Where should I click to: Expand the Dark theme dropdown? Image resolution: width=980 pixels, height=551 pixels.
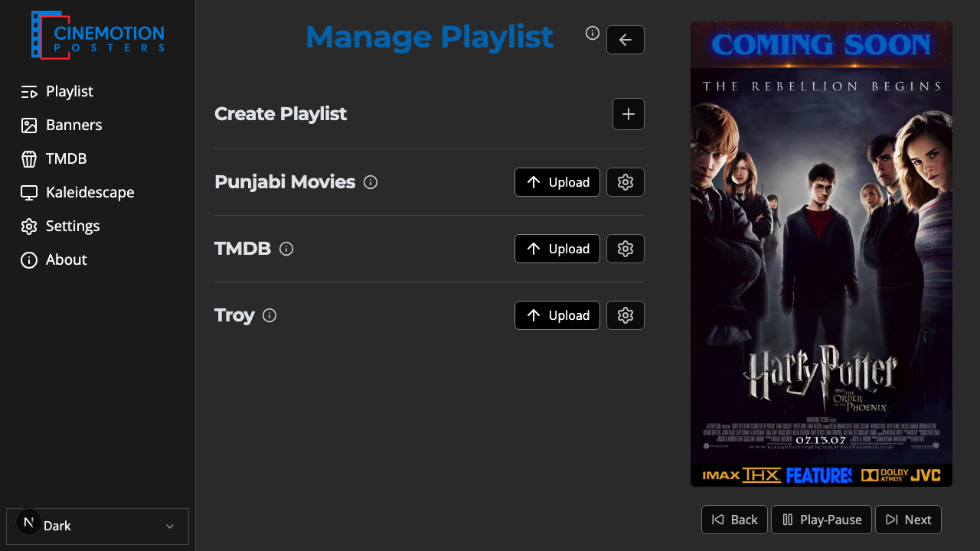97,527
